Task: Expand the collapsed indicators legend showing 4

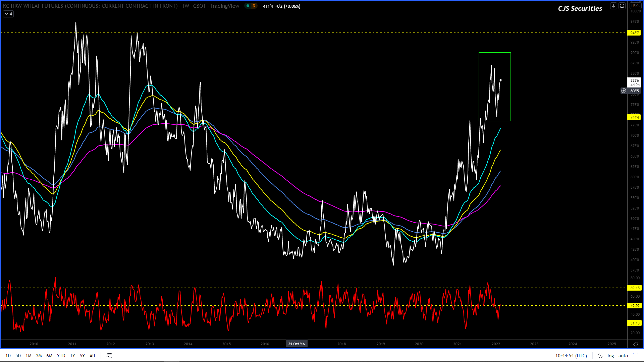Action: point(8,14)
